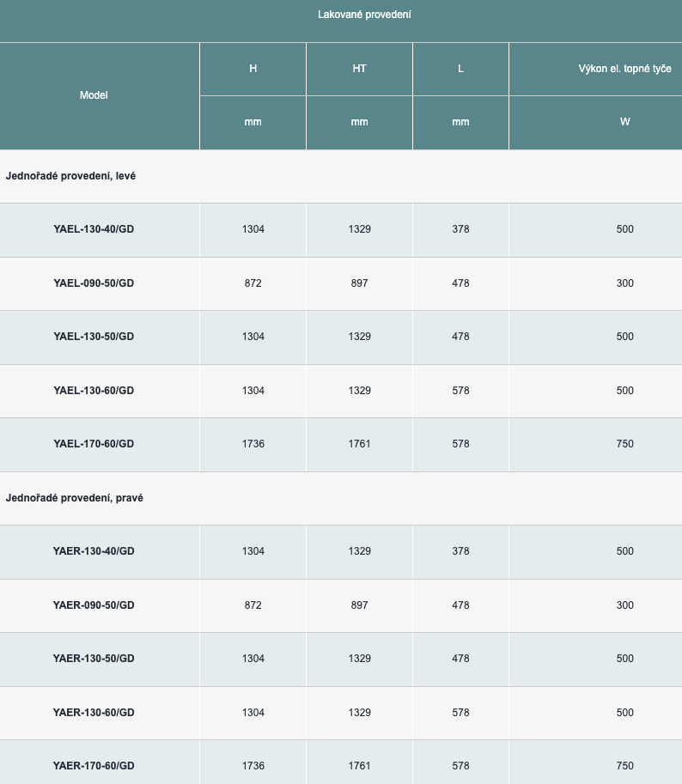Click the "Model" column header
Image resolution: width=682 pixels, height=784 pixels.
click(x=94, y=95)
